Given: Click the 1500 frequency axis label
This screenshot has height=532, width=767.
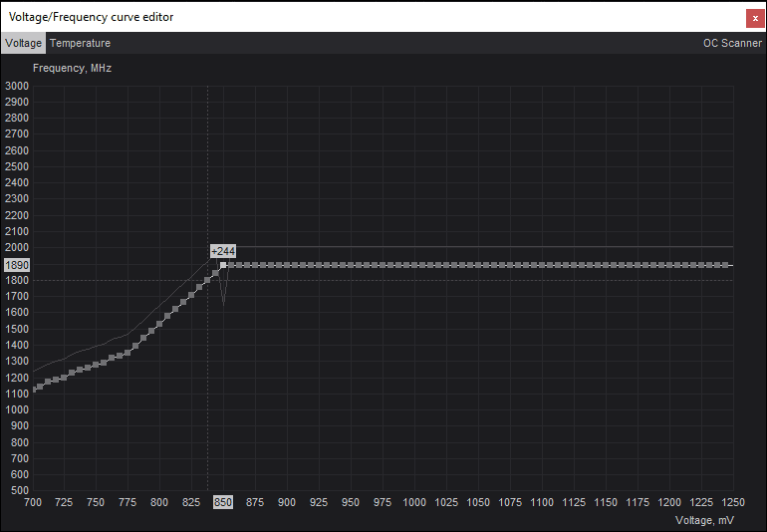Looking at the screenshot, I should click(x=17, y=329).
